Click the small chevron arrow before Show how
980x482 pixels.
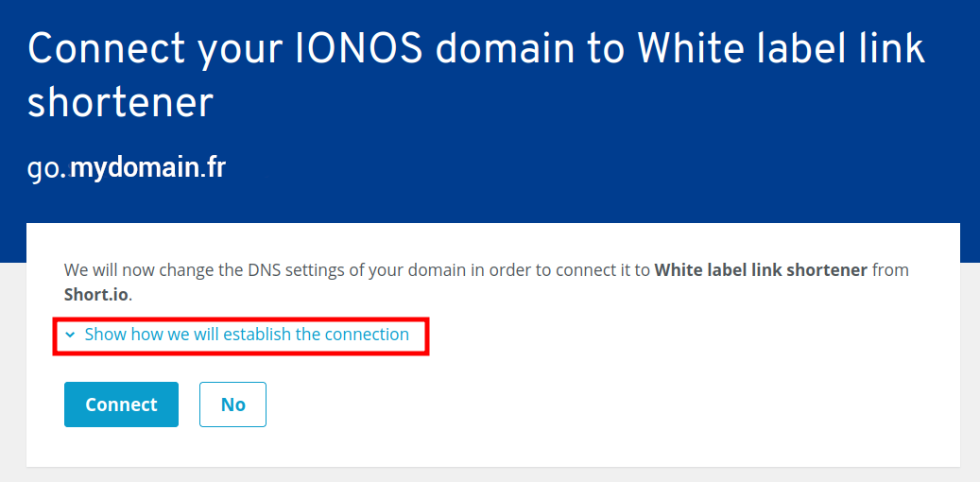70,335
